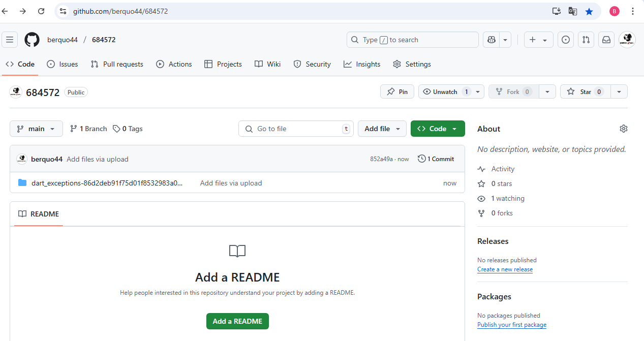Bookmark star icon in address bar
This screenshot has width=644, height=341.
pyautogui.click(x=589, y=11)
